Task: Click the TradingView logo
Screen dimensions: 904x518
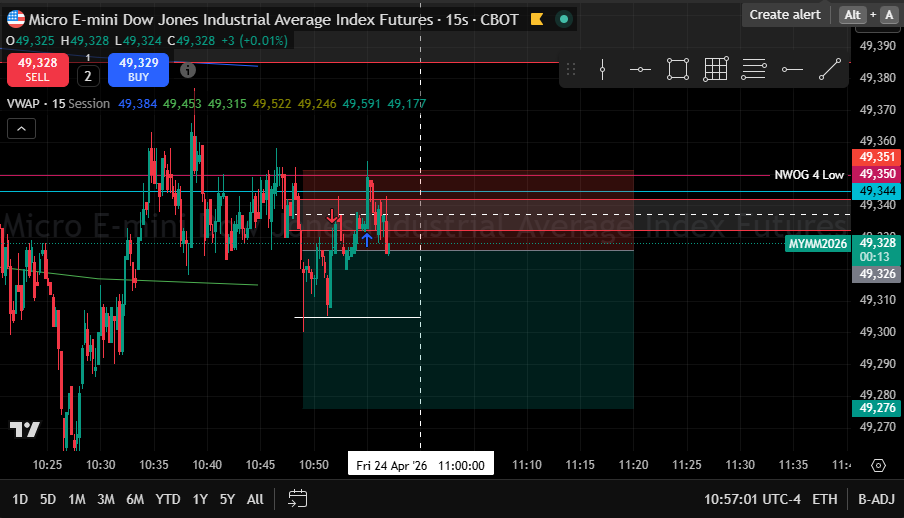Action: tap(25, 429)
